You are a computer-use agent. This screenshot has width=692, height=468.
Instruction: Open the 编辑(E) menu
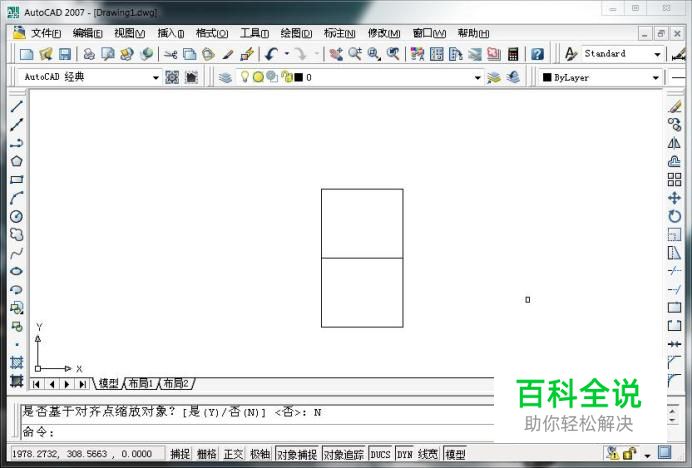pyautogui.click(x=87, y=33)
